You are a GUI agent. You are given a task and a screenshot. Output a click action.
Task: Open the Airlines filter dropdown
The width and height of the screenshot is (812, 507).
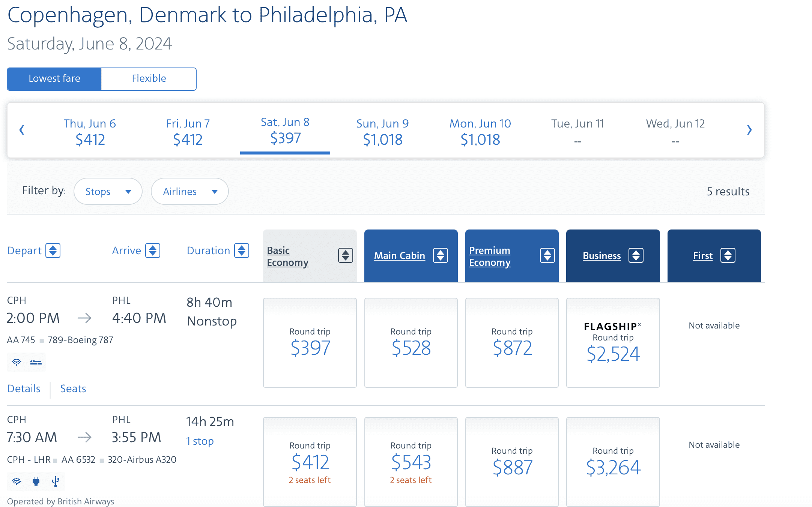189,192
